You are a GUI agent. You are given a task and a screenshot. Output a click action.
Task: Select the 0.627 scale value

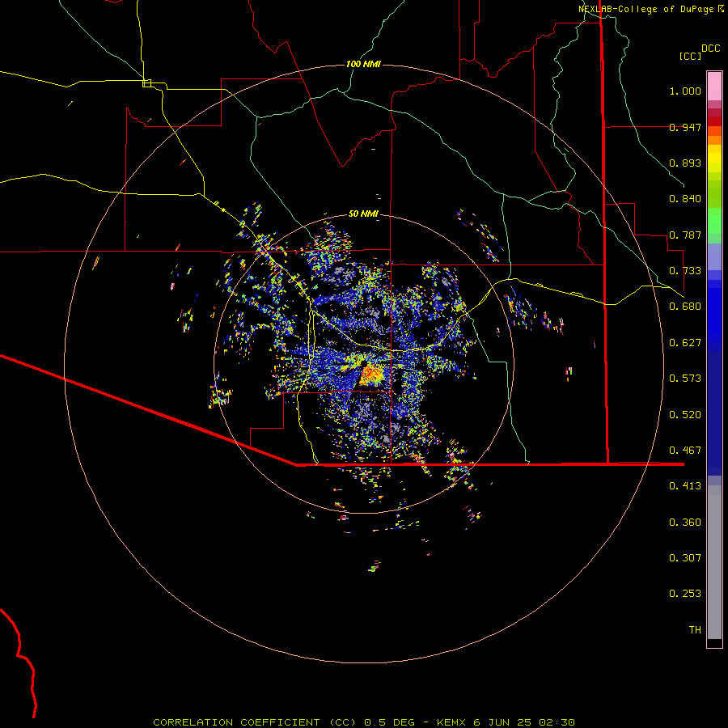click(685, 343)
